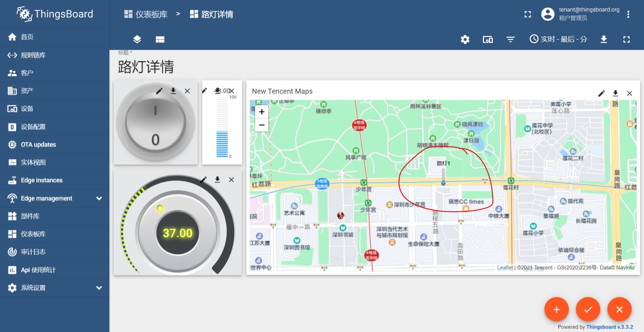
Task: Click the OTA updates chip icon
Action: tap(12, 145)
